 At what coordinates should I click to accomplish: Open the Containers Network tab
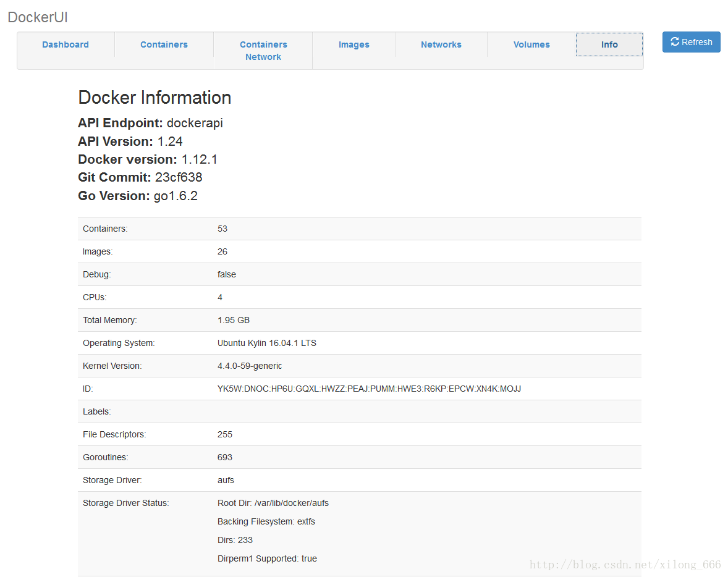[263, 51]
